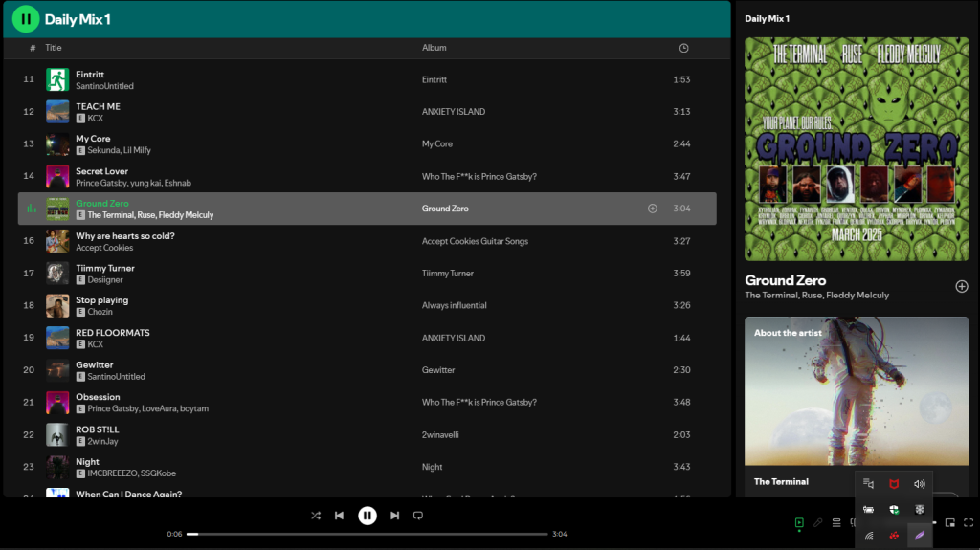Screen dimensions: 980x550
Task: Open purple feather tray icon
Action: 920,535
